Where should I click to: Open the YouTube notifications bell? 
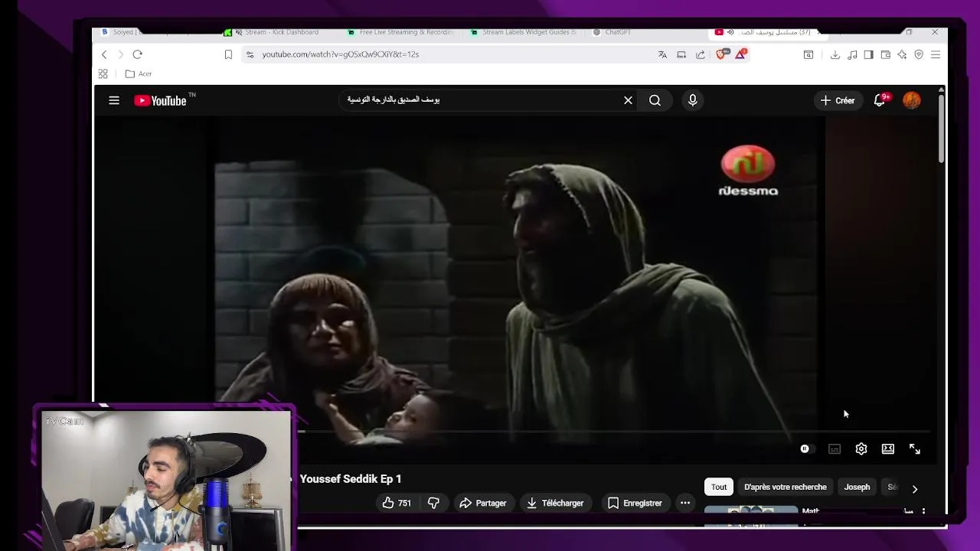coord(880,100)
